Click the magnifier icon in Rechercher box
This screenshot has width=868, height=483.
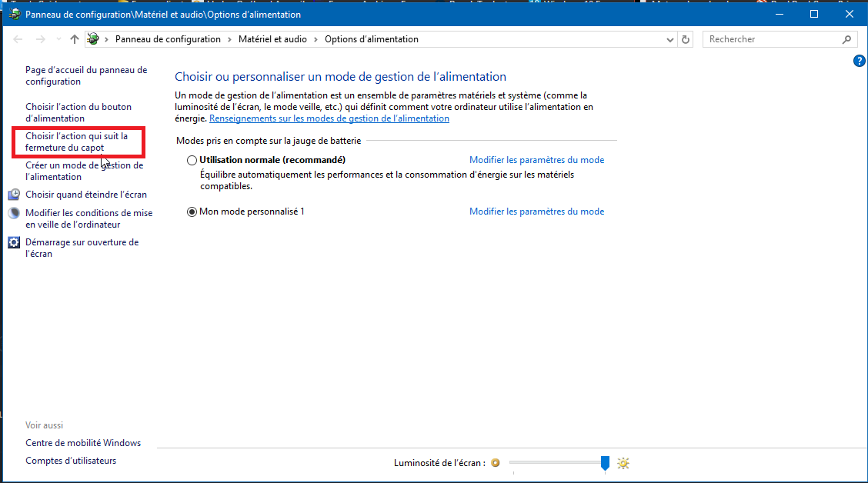pyautogui.click(x=846, y=39)
